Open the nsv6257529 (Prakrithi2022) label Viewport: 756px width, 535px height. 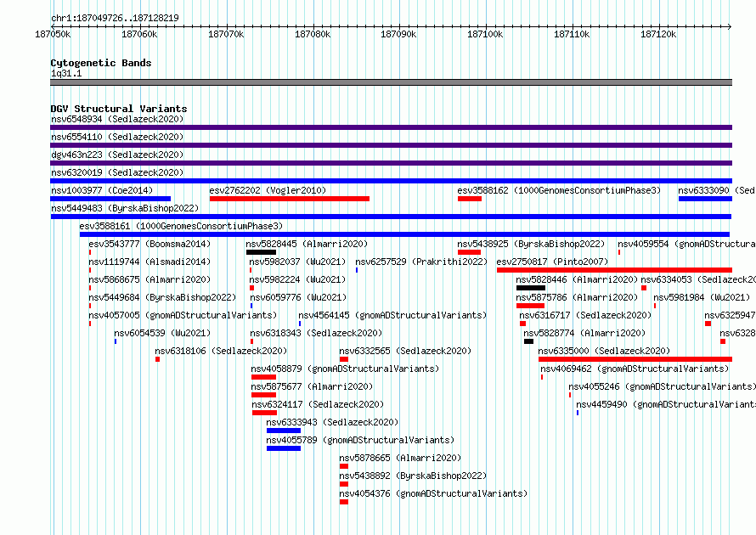pyautogui.click(x=421, y=262)
